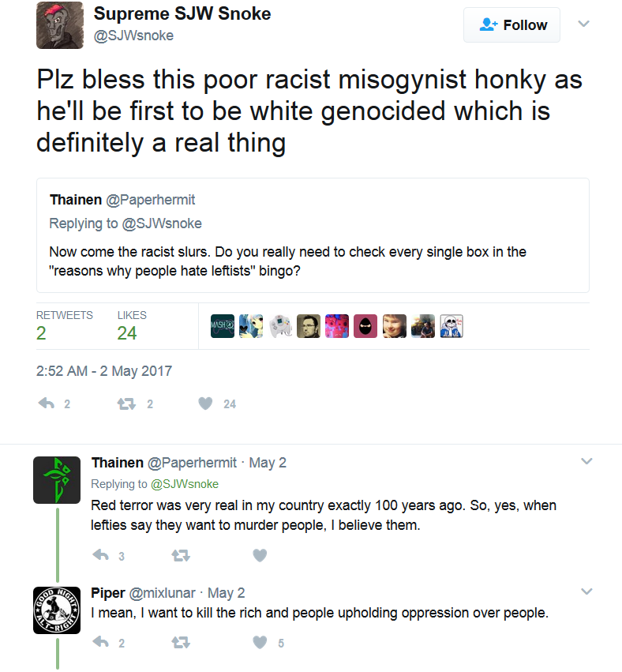Reply to Piper's tweet

[x=101, y=642]
